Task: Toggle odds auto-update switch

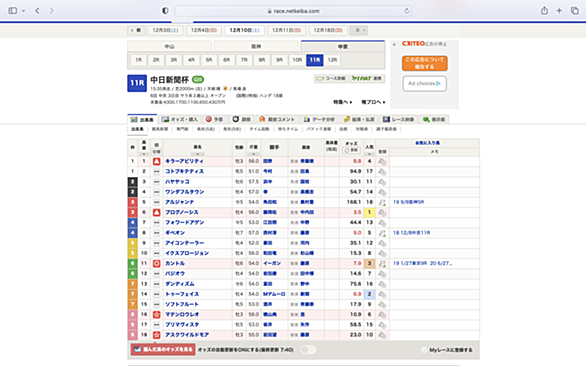Action: (308, 350)
